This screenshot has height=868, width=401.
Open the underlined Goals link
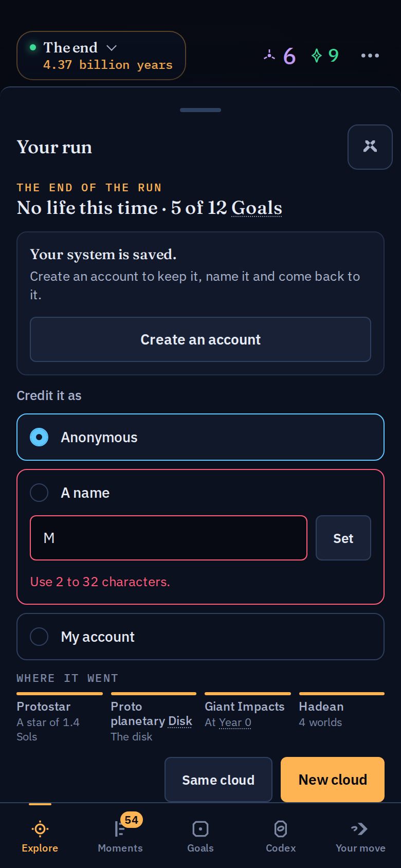coord(257,208)
